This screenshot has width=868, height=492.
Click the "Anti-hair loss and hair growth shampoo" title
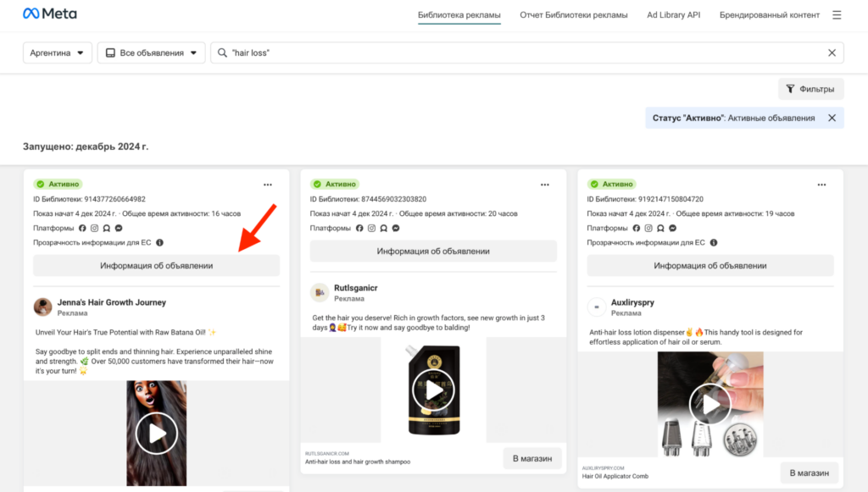[358, 462]
